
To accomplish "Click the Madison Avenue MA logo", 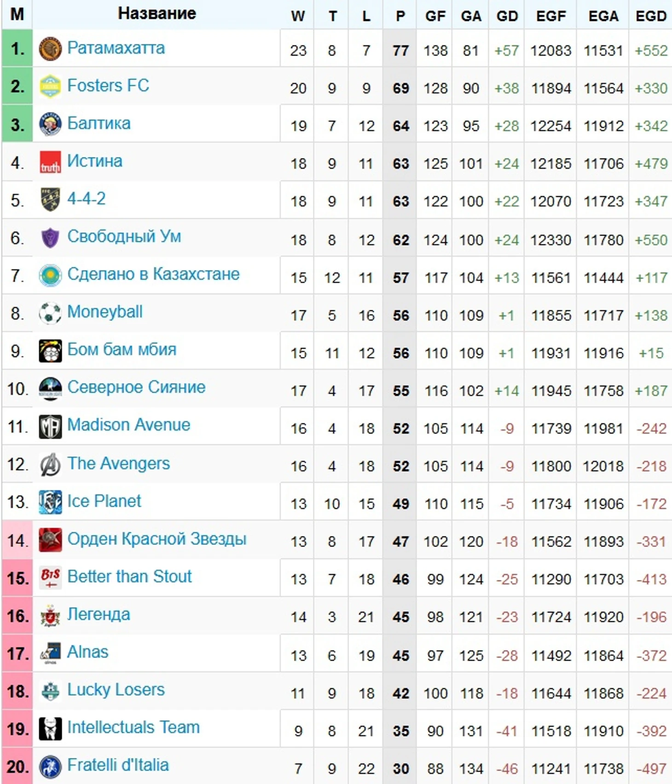I will (50, 426).
